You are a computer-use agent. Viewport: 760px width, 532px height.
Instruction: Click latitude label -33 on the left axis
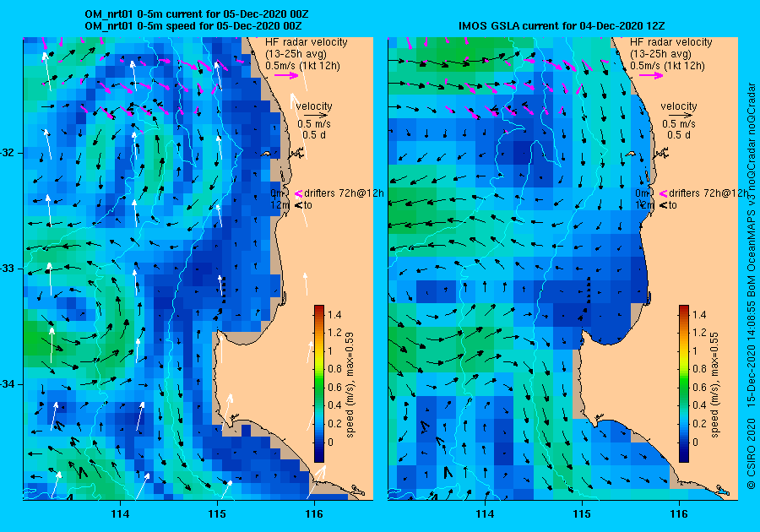point(9,269)
